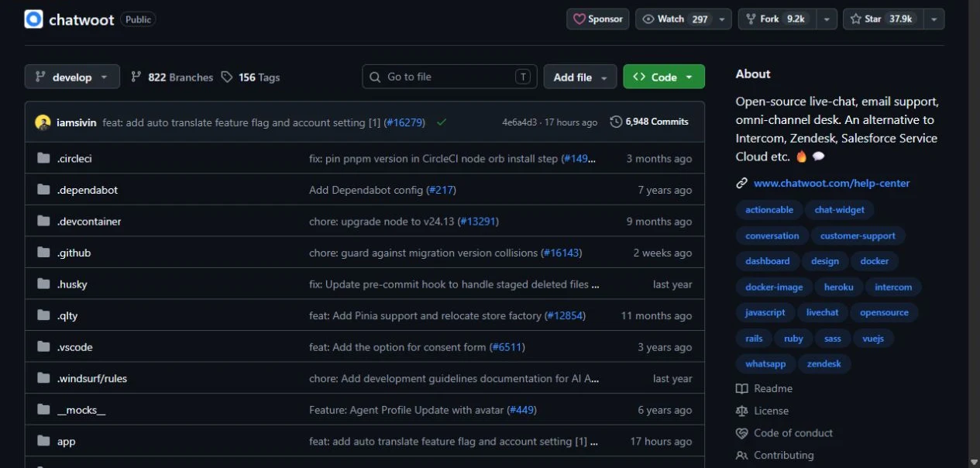This screenshot has height=468, width=980.
Task: Select the docker-image topic tag
Action: [x=774, y=287]
